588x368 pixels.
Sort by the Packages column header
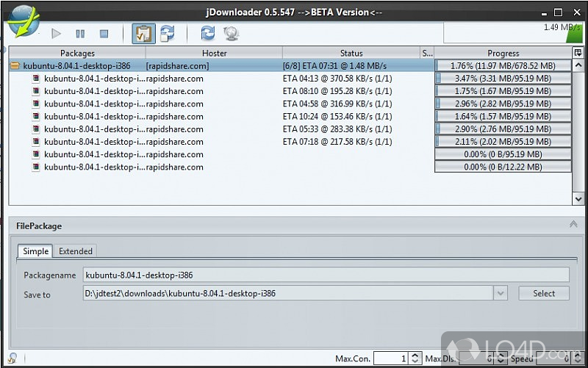[x=77, y=53]
